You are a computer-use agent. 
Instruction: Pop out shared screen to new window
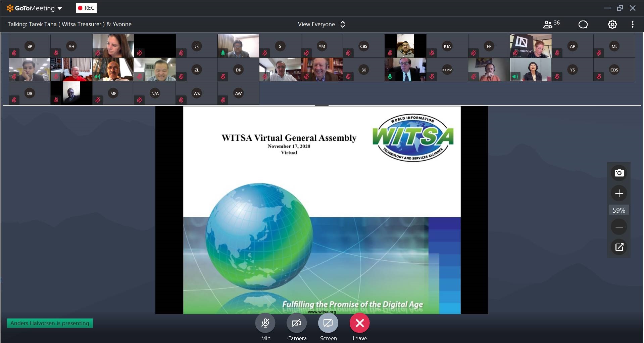tap(619, 247)
